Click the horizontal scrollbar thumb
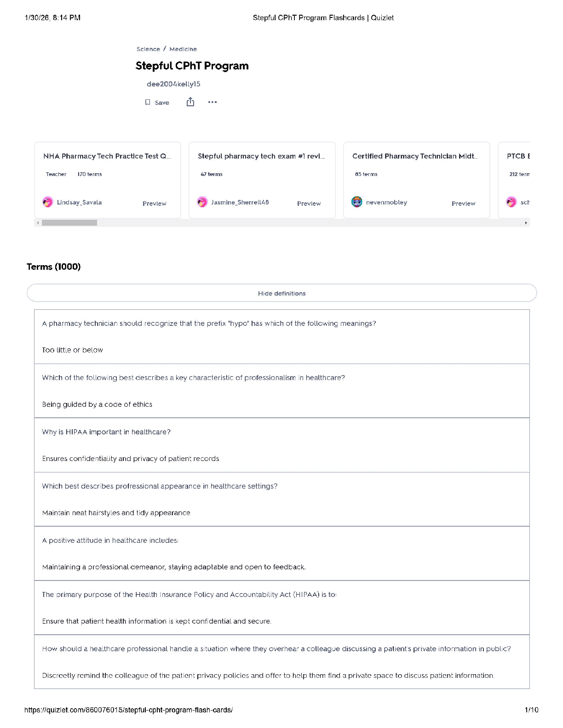The image size is (563, 728). [69, 223]
